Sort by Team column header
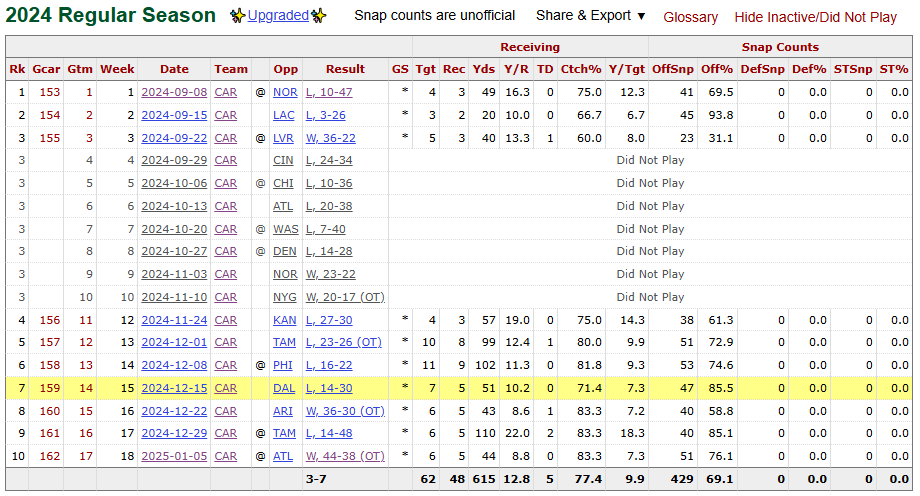This screenshot has height=496, width=920. coord(231,69)
